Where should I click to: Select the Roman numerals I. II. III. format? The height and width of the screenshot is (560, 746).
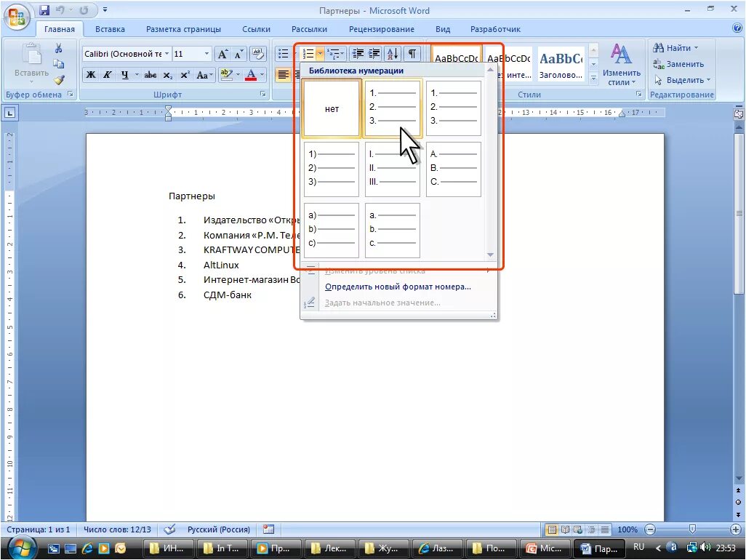[393, 169]
